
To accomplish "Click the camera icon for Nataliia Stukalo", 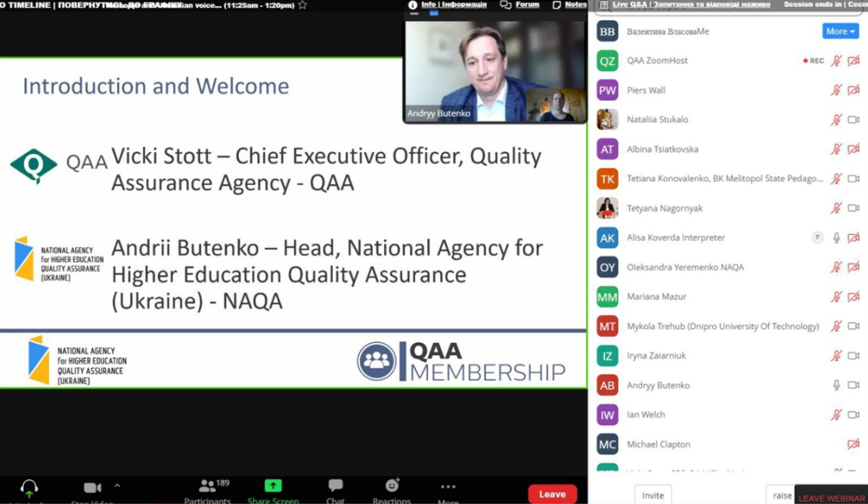I will [854, 119].
